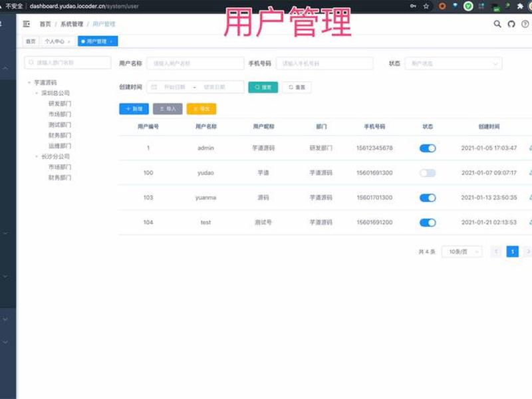Switch to the 个人中心 tab
The width and height of the screenshot is (532, 399).
click(x=58, y=41)
